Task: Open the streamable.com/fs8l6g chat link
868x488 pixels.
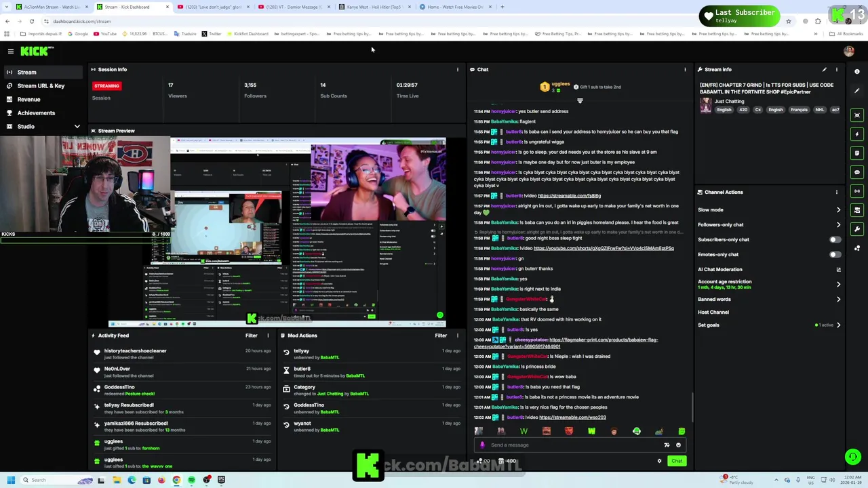Action: [569, 196]
